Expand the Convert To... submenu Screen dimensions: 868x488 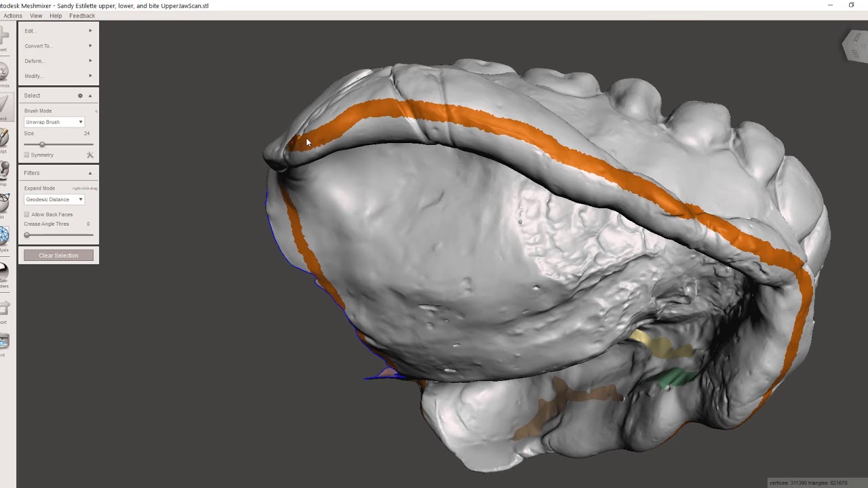(x=58, y=46)
